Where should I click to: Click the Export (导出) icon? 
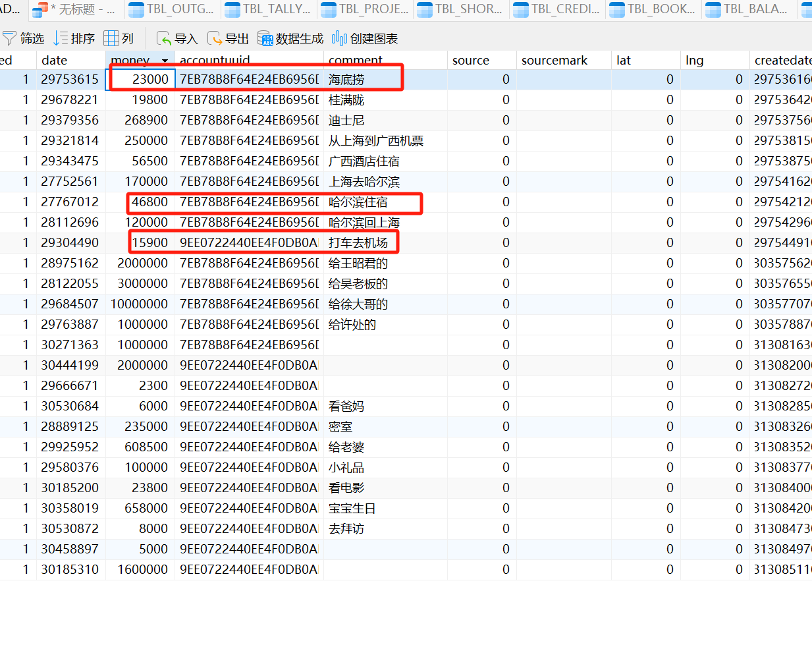pyautogui.click(x=214, y=39)
